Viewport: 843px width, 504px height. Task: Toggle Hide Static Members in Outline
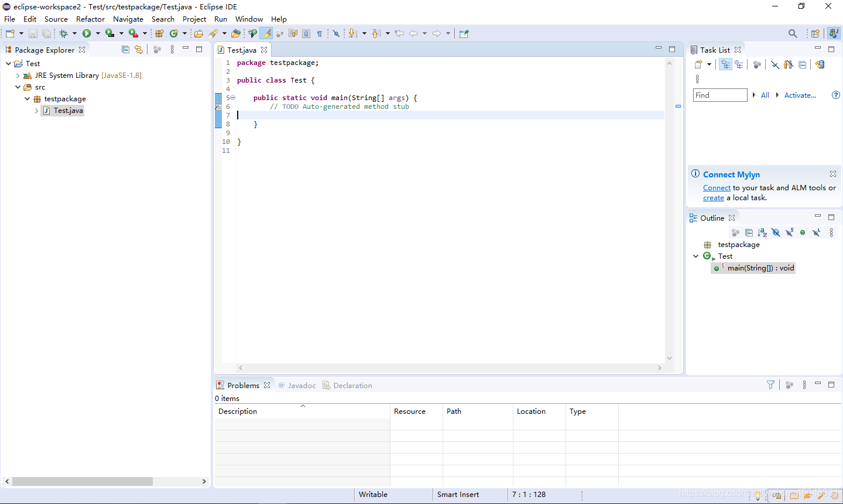coord(789,232)
